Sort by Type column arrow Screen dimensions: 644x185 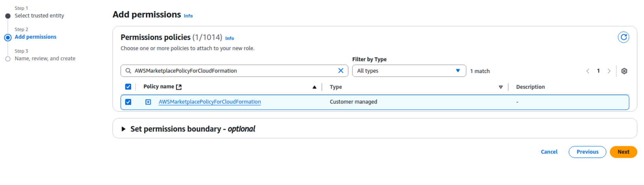click(x=500, y=87)
